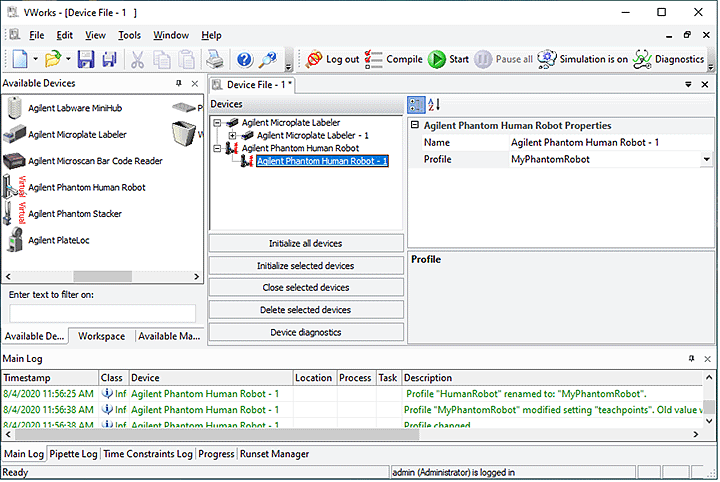
Task: Collapse Agilent Phantom Human Robot tree node
Action: coord(217,149)
